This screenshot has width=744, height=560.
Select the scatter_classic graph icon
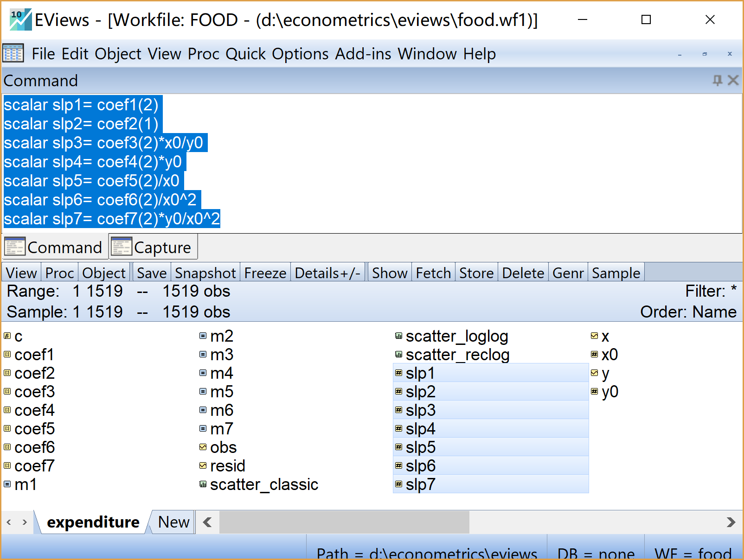coord(203,484)
